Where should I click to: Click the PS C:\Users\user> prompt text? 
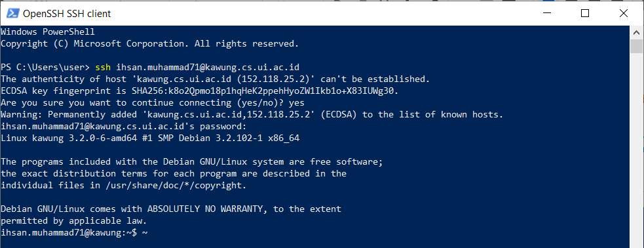tap(45, 67)
